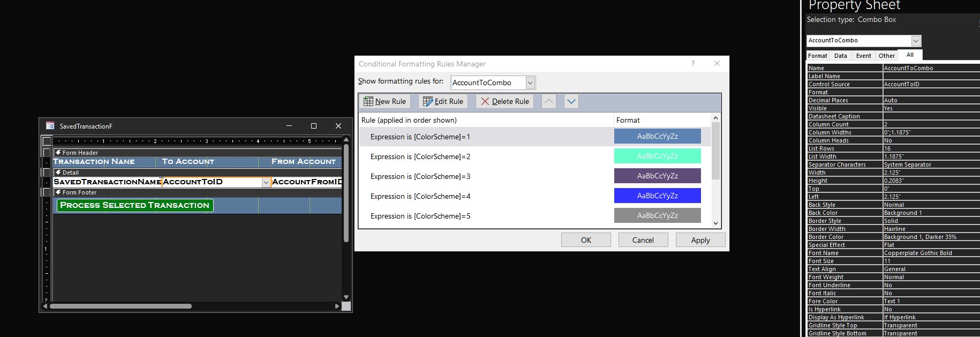Move the selected rule up with the arrow

[x=549, y=101]
